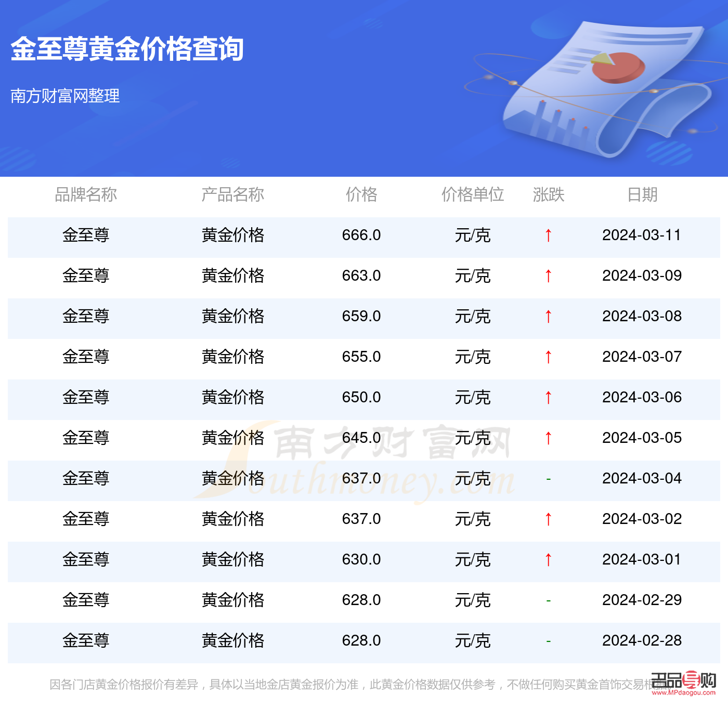Click 金至尊 in the 2024-03-02 row
Screen dimensions: 728x708
click(86, 519)
